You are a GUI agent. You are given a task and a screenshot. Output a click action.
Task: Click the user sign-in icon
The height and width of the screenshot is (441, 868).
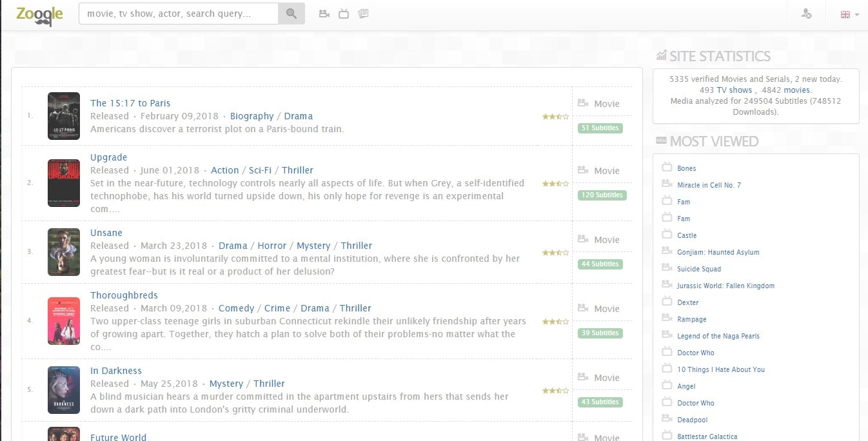coord(806,14)
